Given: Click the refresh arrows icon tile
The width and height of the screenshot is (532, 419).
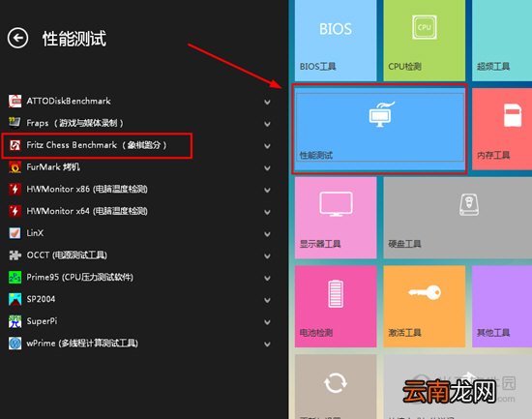Looking at the screenshot, I should (x=336, y=382).
